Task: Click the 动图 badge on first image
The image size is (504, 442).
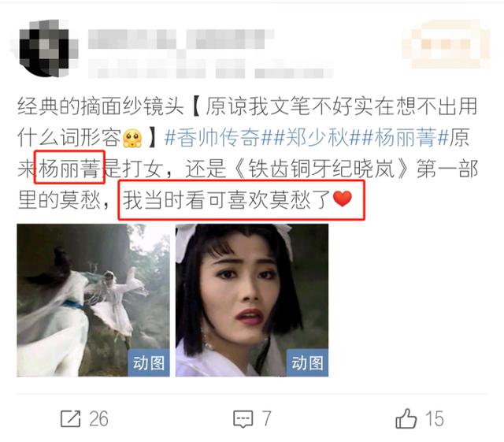Action: pyautogui.click(x=149, y=362)
